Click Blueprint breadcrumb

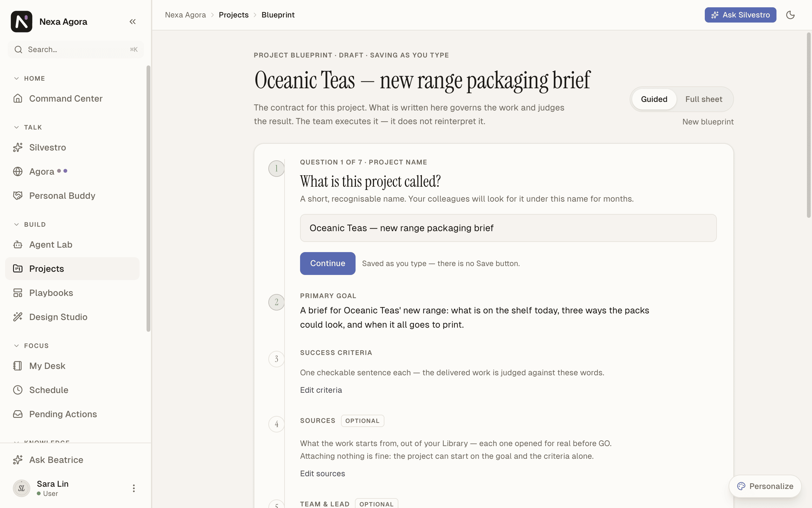278,15
